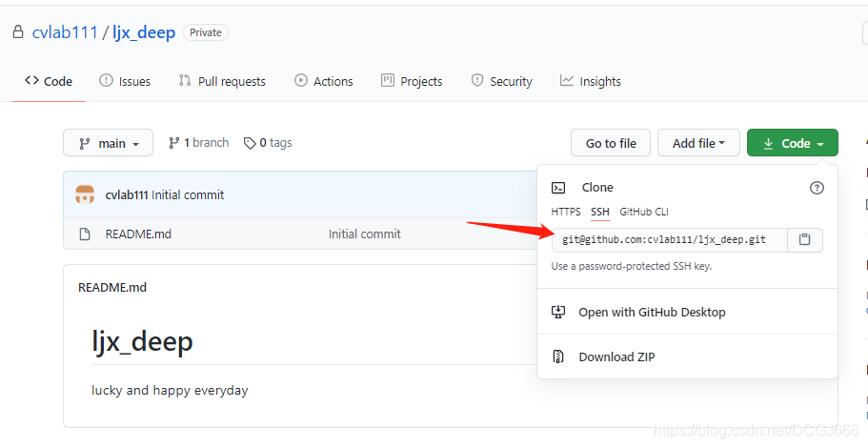This screenshot has height=448, width=868.
Task: Open the cvlab111 owner link
Action: point(65,32)
